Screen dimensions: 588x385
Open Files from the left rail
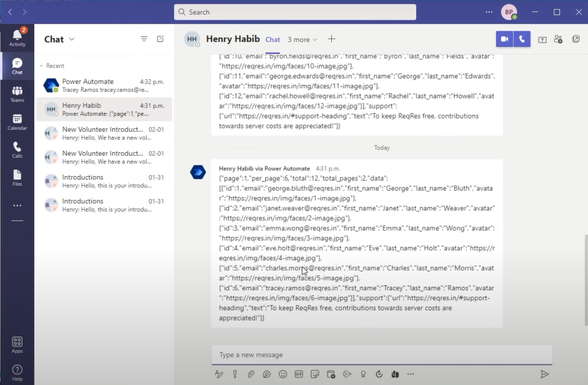(x=18, y=178)
